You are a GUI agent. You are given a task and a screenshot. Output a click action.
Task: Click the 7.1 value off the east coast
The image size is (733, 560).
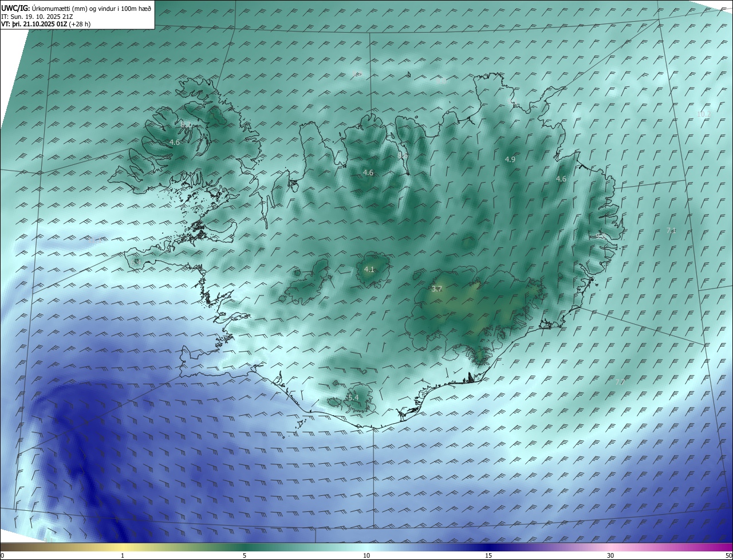tap(671, 230)
